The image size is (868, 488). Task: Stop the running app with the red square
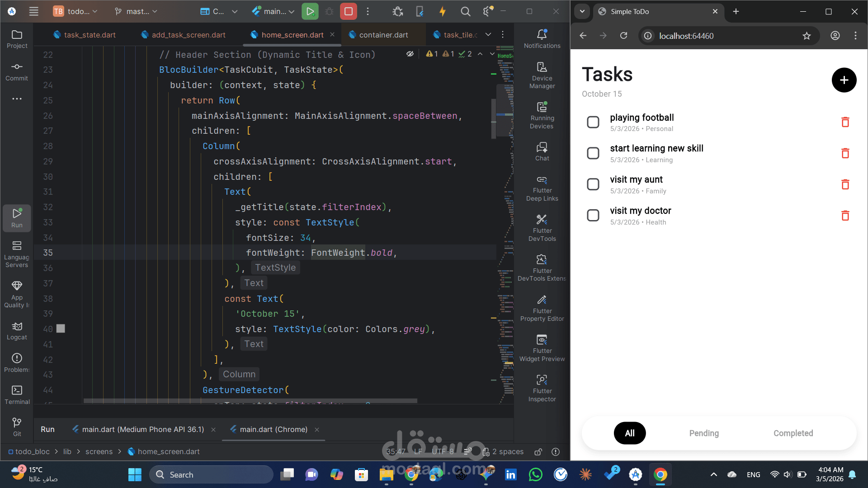pyautogui.click(x=348, y=11)
